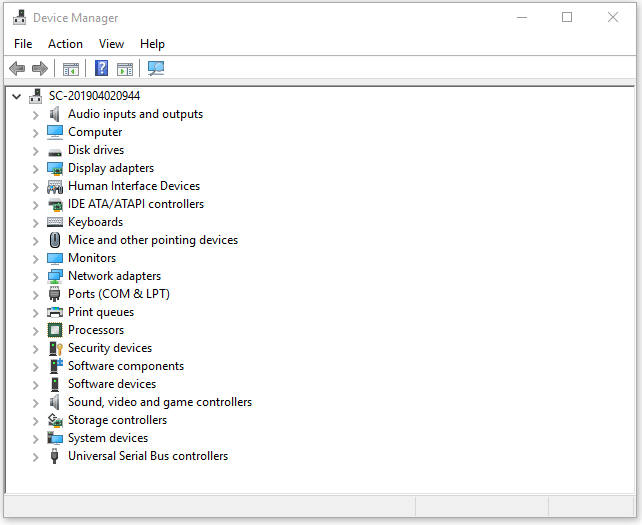
Task: Click the keyboard icon next to Keyboards
Action: pos(55,222)
